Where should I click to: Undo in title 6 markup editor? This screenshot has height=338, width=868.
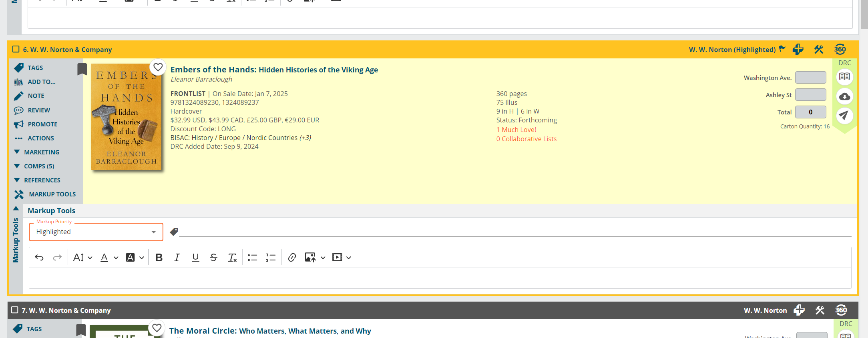39,257
